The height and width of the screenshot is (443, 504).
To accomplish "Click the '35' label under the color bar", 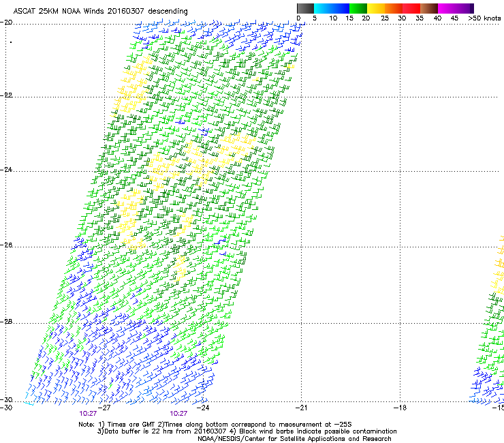I will 420,18.
